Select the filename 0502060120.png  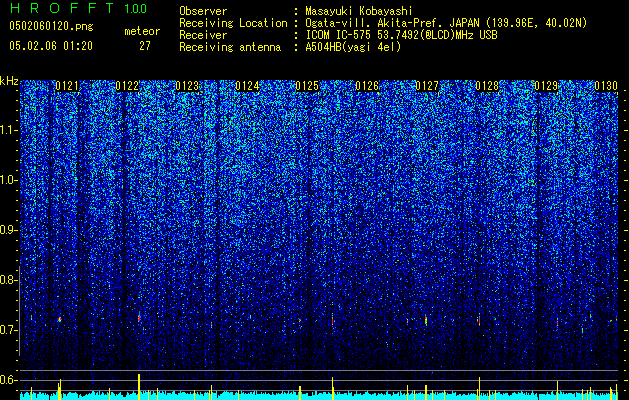(x=51, y=27)
